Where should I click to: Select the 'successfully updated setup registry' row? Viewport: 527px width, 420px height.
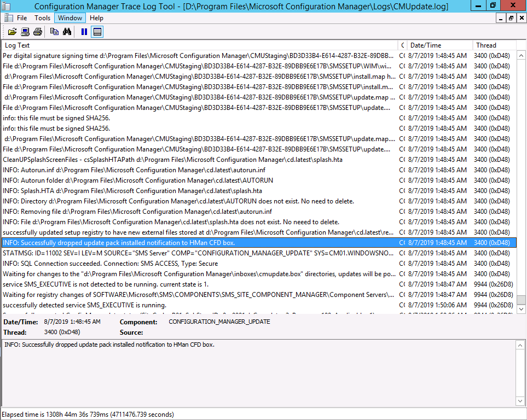coord(259,232)
